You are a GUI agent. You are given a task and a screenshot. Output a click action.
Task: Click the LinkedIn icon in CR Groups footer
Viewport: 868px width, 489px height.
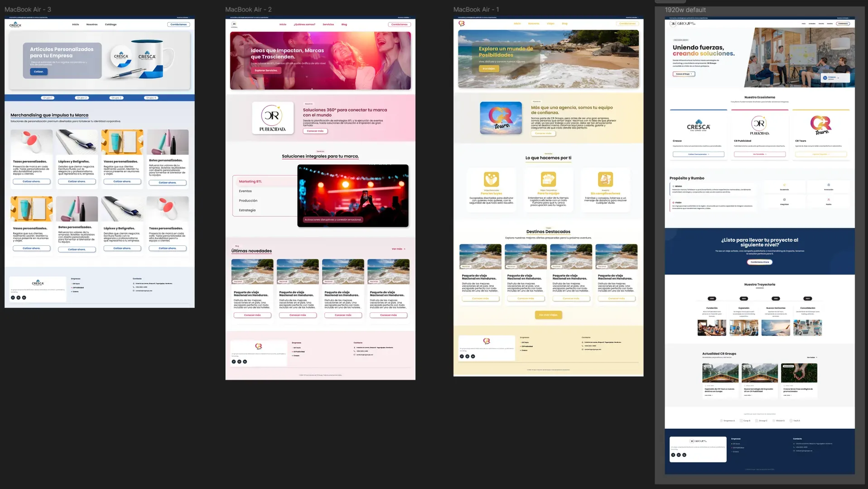[684, 455]
